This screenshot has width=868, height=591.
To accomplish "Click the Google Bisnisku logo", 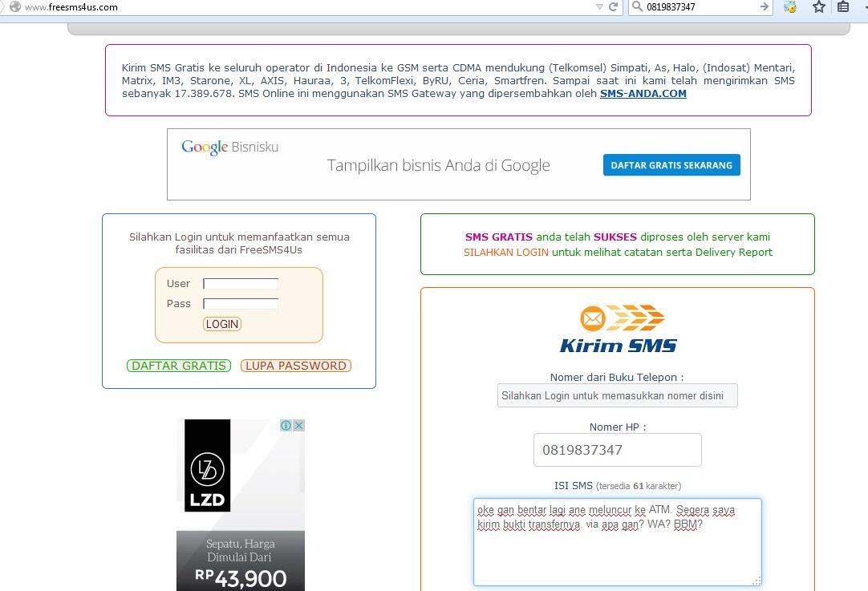I will 229,148.
